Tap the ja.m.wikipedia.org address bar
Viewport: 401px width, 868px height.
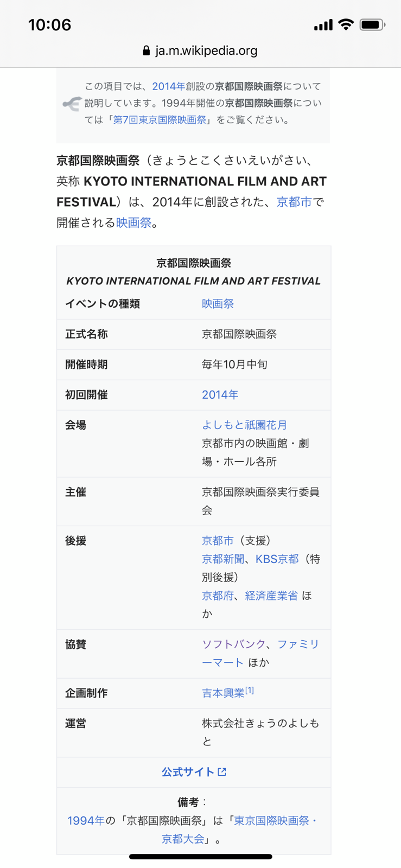click(200, 50)
